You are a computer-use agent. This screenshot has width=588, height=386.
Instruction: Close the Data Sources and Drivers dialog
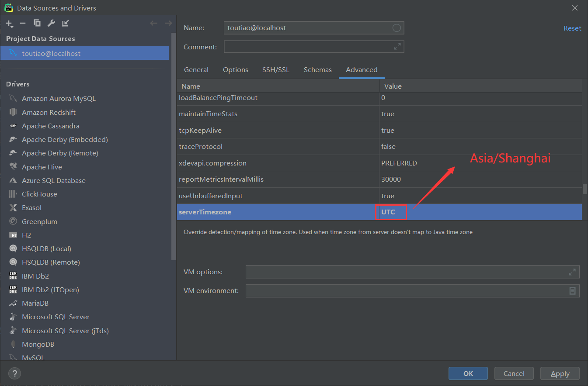pyautogui.click(x=575, y=8)
